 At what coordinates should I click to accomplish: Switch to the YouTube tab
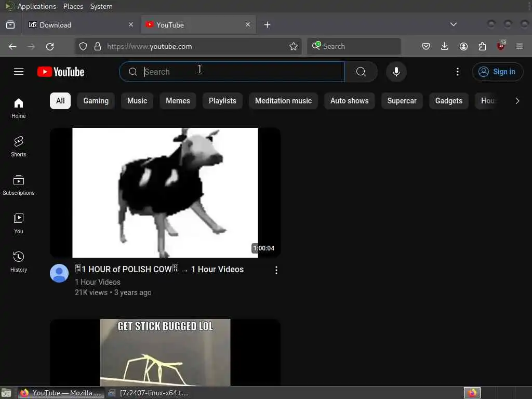(x=198, y=25)
